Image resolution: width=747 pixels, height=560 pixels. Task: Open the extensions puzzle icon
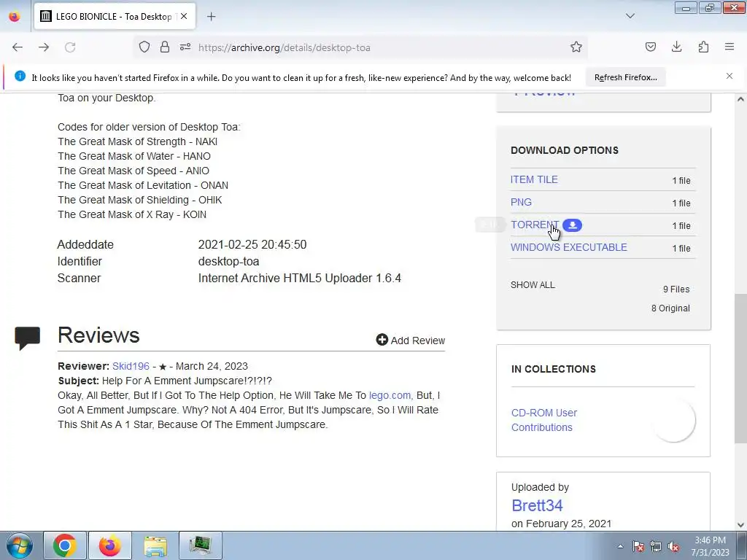703,47
